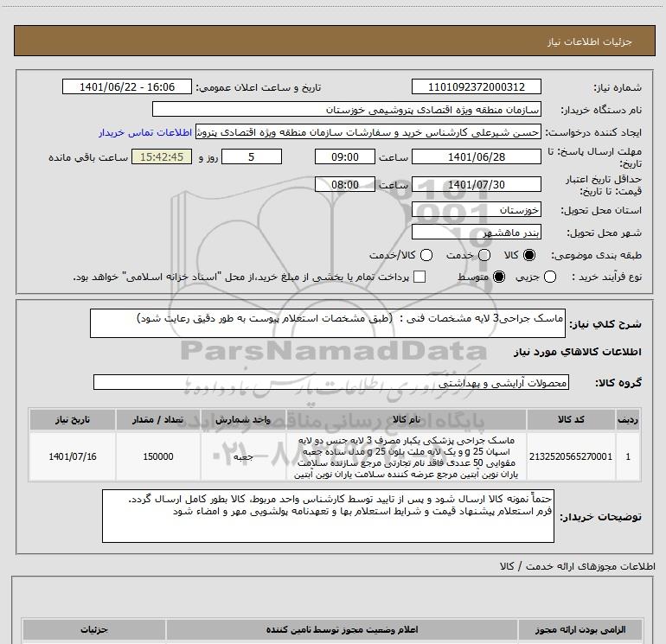Screen dimensions: 666x644
Task: Select the کالا/خدمت radio button
Action: pyautogui.click(x=426, y=255)
